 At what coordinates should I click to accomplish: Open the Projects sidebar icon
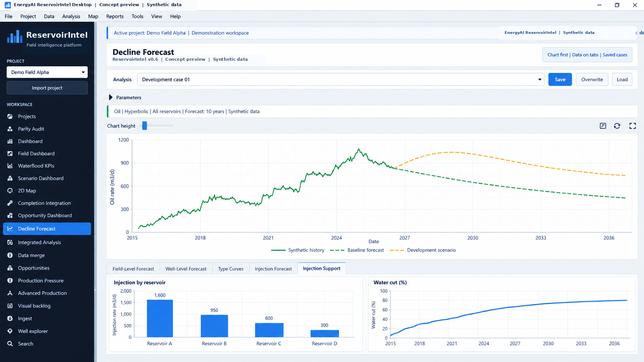(x=10, y=117)
